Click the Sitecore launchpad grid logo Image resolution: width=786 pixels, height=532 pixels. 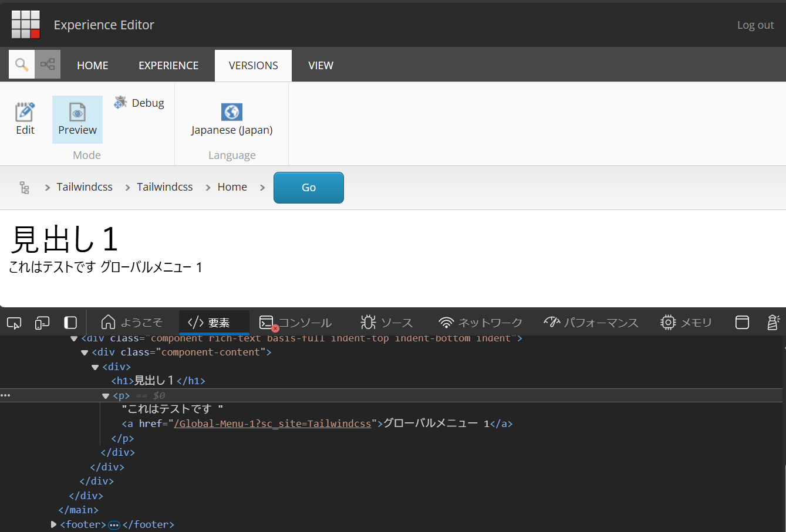tap(26, 25)
